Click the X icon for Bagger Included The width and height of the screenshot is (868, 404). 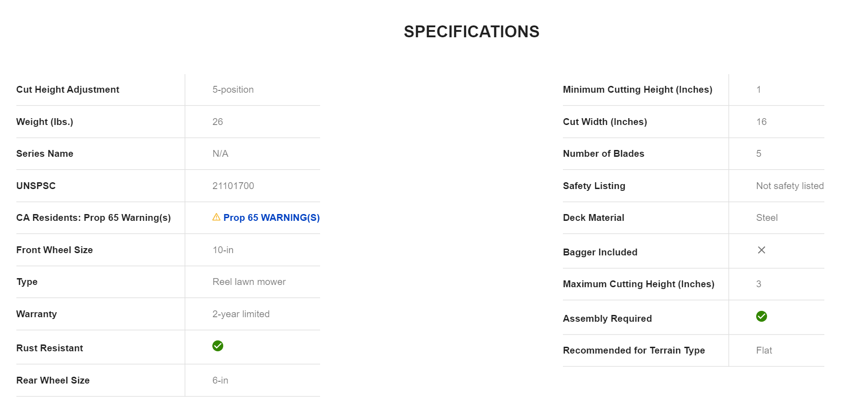(x=761, y=250)
